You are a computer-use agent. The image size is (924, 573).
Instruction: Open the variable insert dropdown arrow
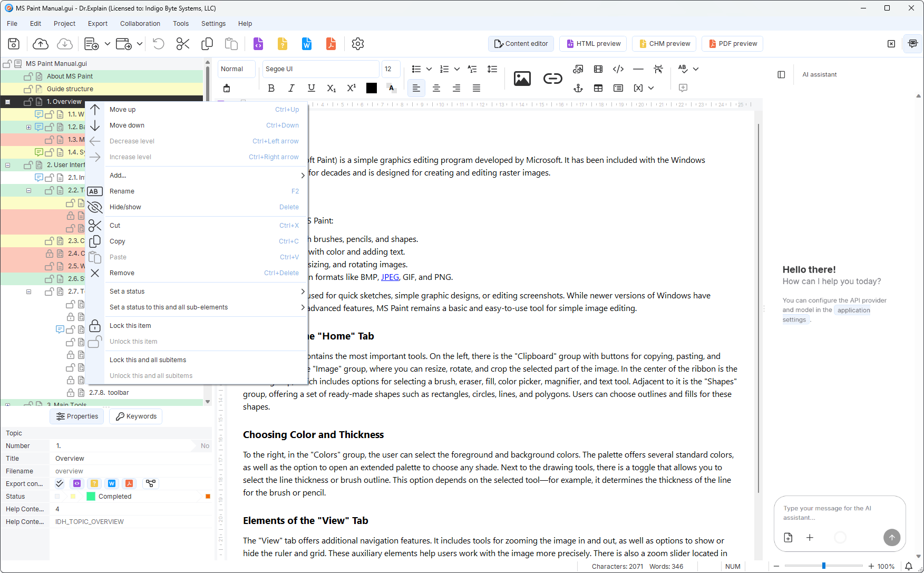651,88
